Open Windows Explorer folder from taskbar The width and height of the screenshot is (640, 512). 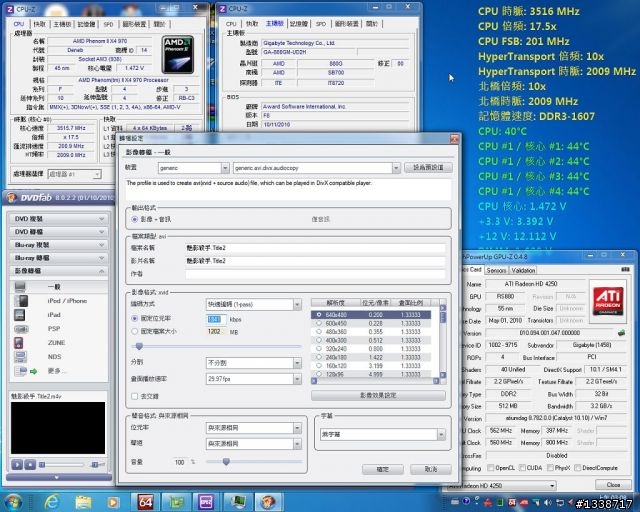(x=83, y=502)
